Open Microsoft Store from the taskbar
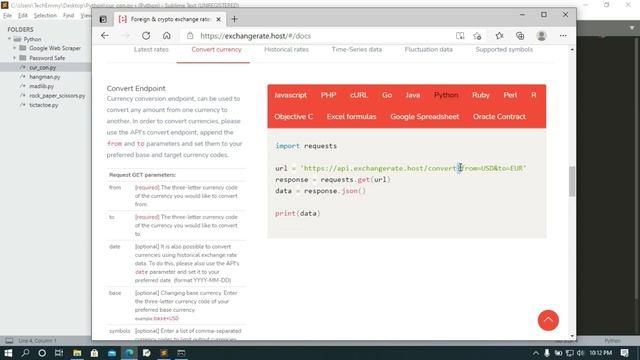 tap(94, 353)
